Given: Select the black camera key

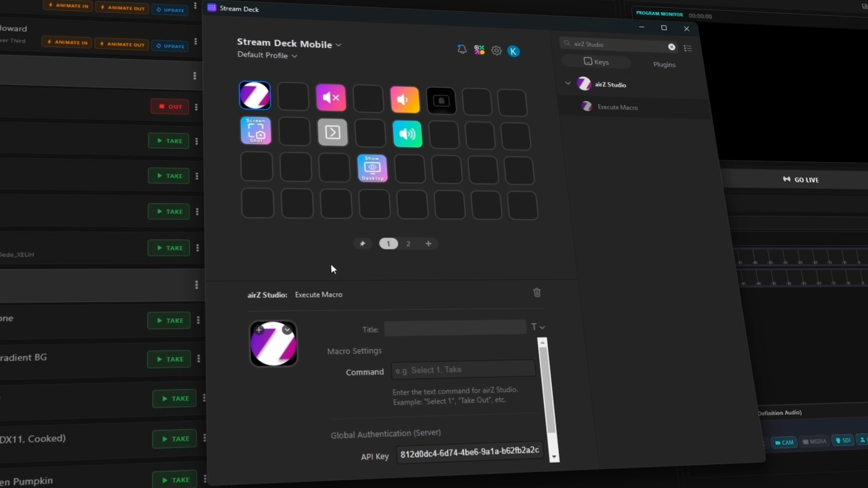Looking at the screenshot, I should pos(441,101).
